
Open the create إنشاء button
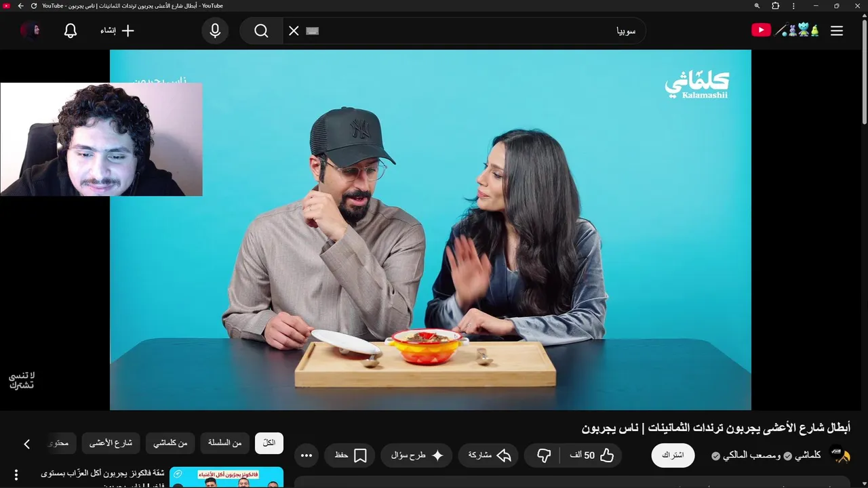(117, 30)
